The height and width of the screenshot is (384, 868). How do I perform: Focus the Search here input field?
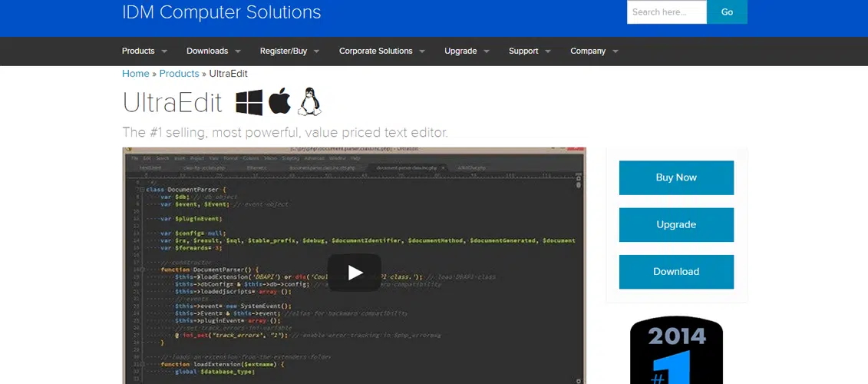[x=666, y=12]
